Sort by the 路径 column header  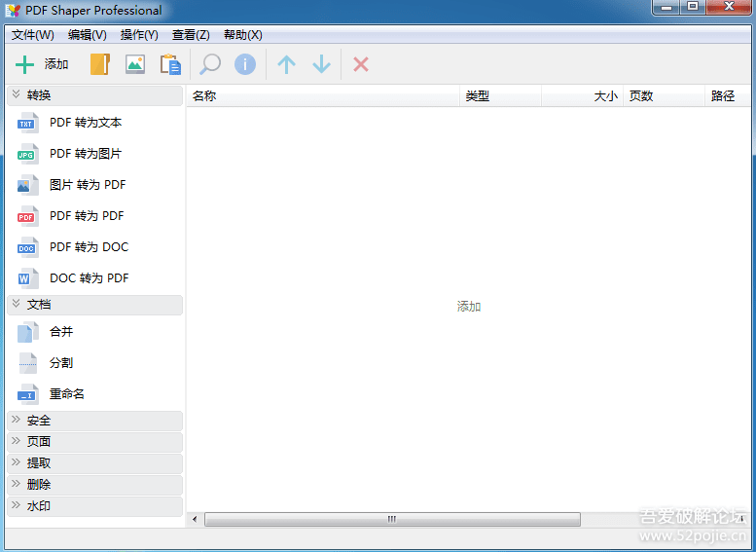728,96
